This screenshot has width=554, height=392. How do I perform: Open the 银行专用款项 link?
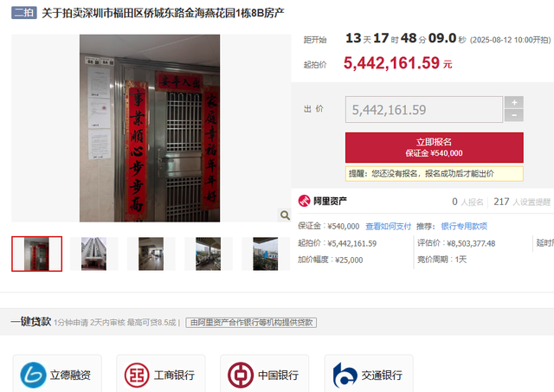464,227
